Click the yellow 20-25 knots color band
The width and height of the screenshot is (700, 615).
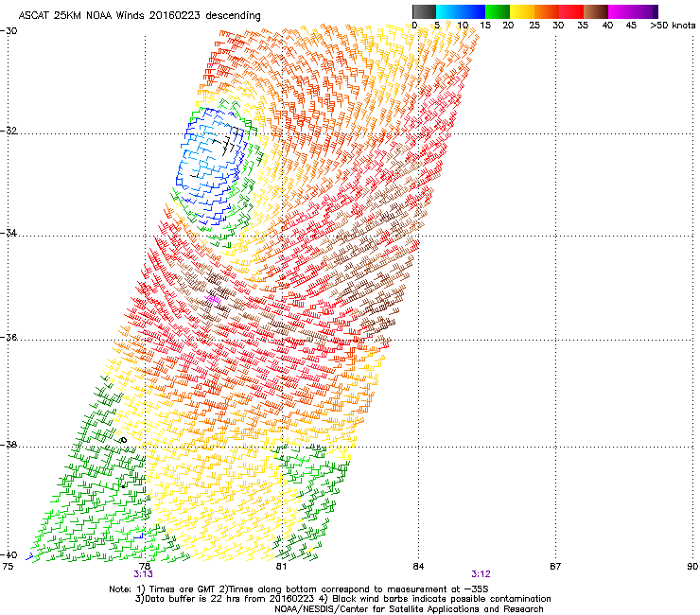522,11
